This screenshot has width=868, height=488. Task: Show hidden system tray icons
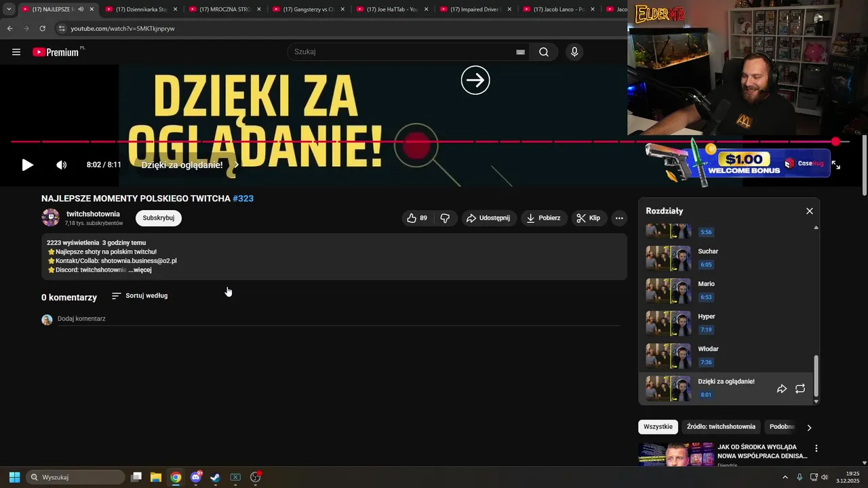click(785, 477)
